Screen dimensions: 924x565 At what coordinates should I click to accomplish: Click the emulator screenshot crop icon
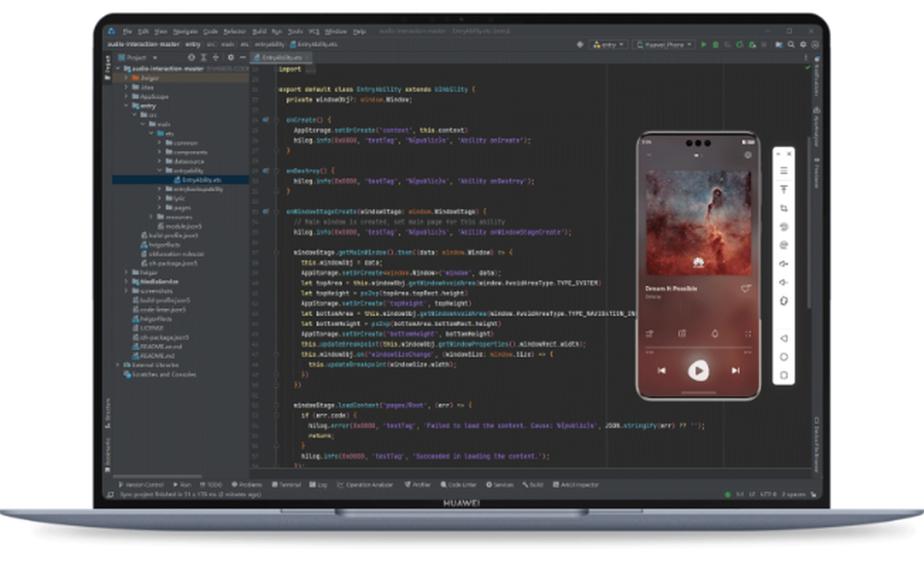(x=784, y=209)
